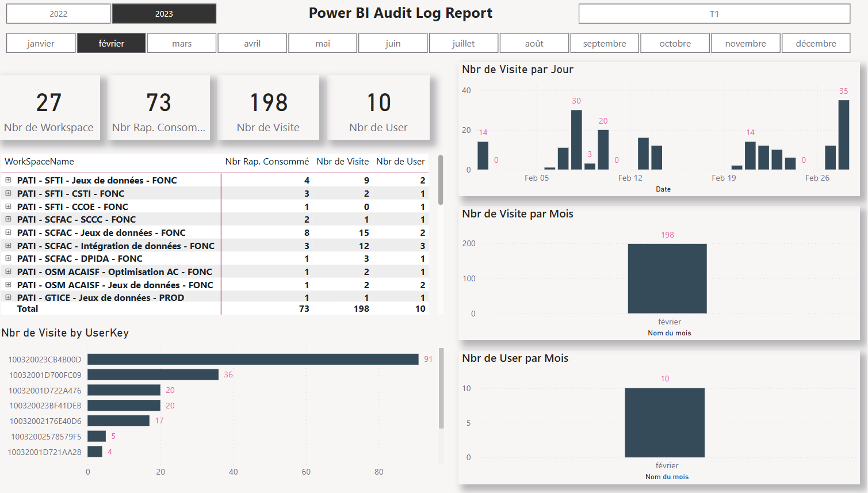Click the UserKey chart vertical scrollbar
The width and height of the screenshot is (868, 493).
point(441,388)
